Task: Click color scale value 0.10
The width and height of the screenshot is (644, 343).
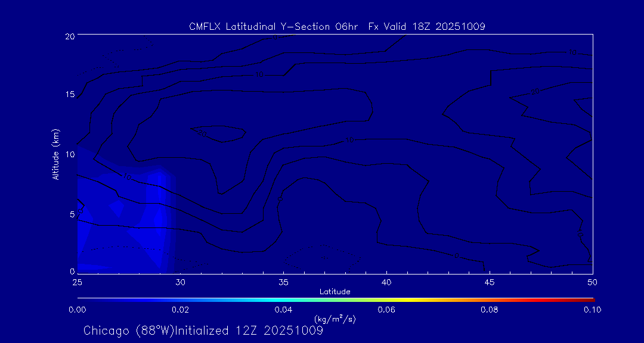Action: (x=593, y=310)
